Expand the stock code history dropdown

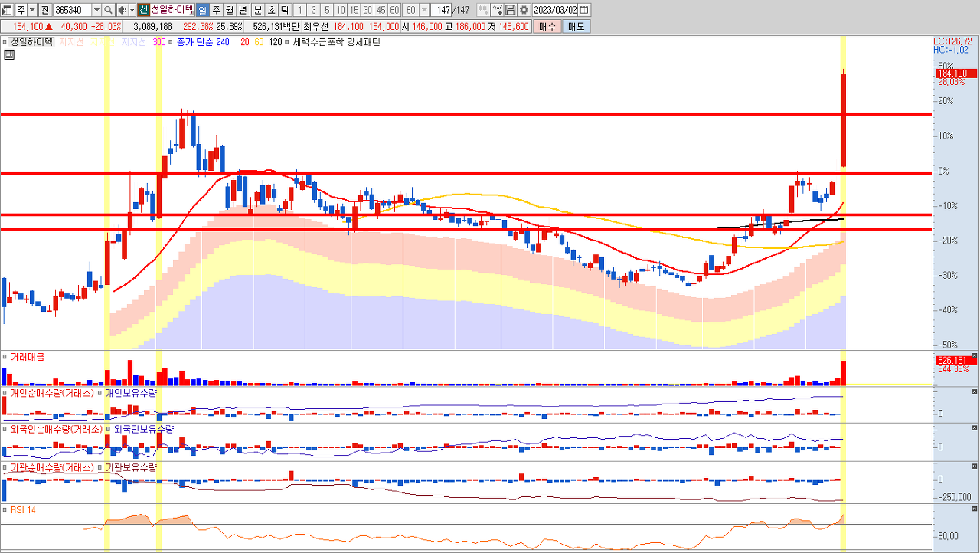click(96, 10)
